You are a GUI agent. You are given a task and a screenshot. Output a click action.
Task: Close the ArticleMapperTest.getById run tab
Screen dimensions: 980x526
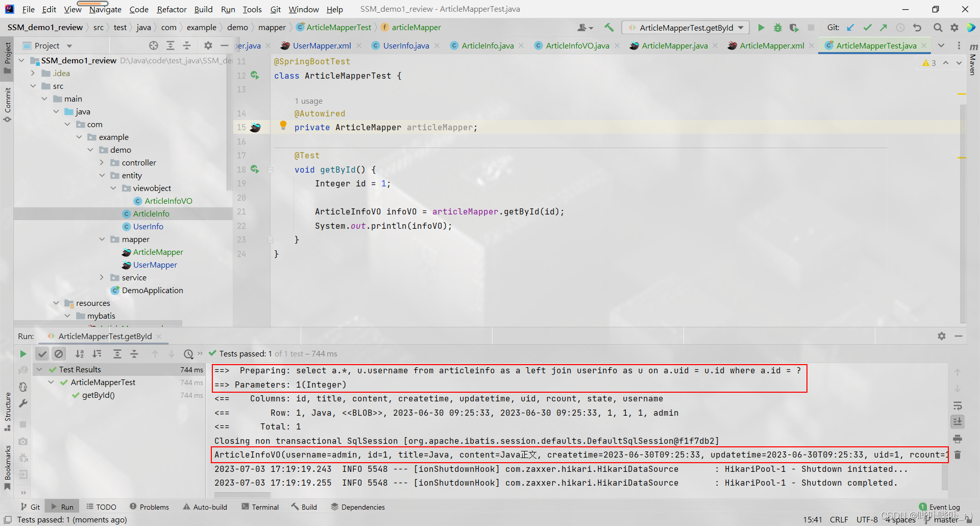[159, 336]
